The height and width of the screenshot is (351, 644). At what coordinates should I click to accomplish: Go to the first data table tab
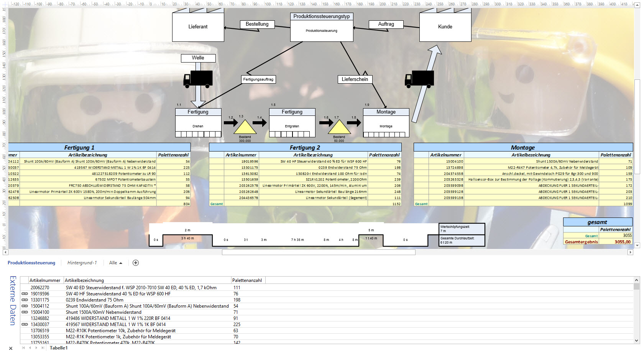tap(23, 348)
